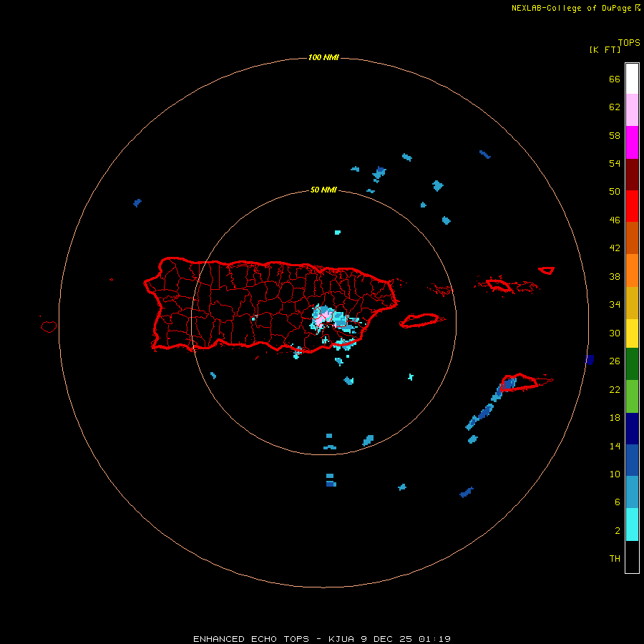
Task: Pick the dark green legend swatch
Action: 632,364
